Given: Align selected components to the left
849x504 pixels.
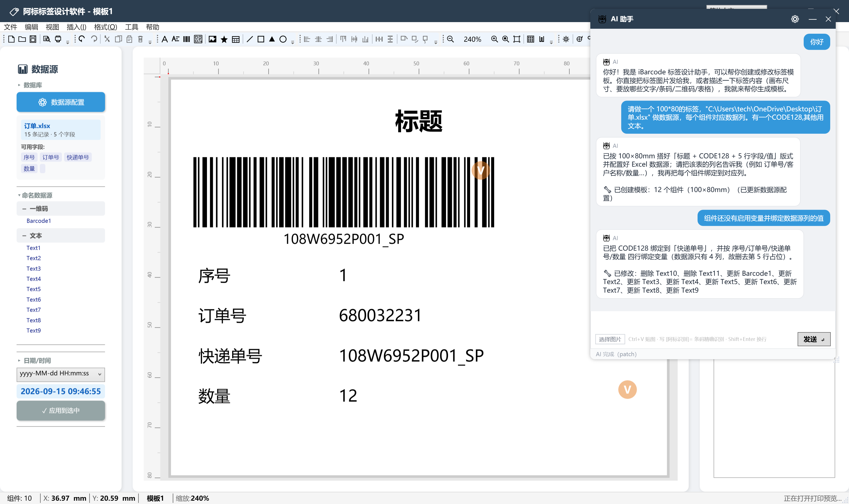Looking at the screenshot, I should tap(307, 39).
